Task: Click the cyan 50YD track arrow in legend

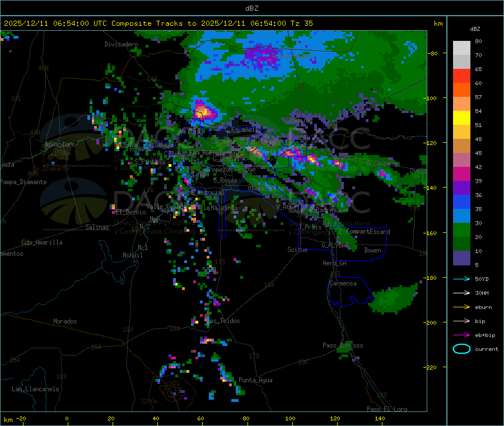Action: pyautogui.click(x=461, y=279)
